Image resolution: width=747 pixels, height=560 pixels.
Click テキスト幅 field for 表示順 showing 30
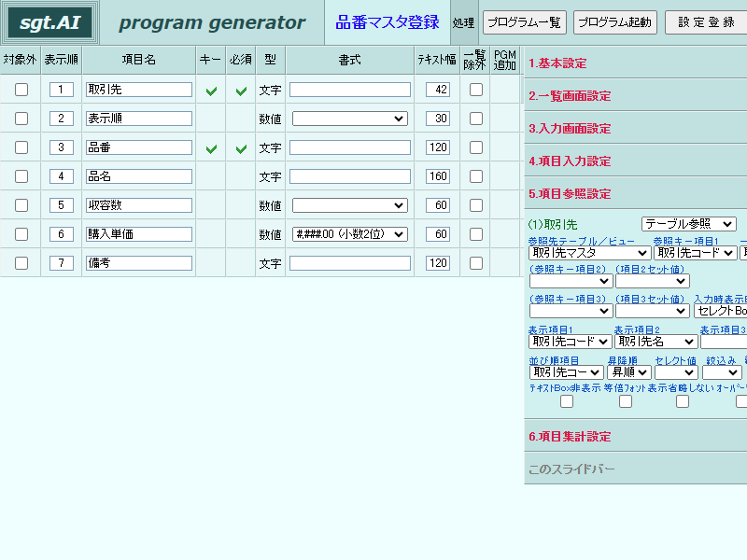pyautogui.click(x=438, y=119)
